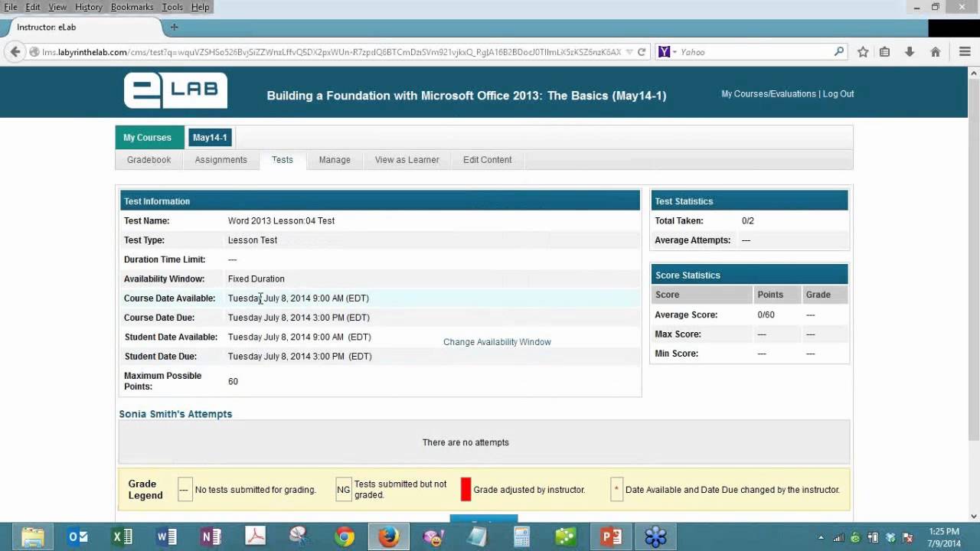The width and height of the screenshot is (980, 551).
Task: Reload the page with the refresh icon
Action: [642, 52]
